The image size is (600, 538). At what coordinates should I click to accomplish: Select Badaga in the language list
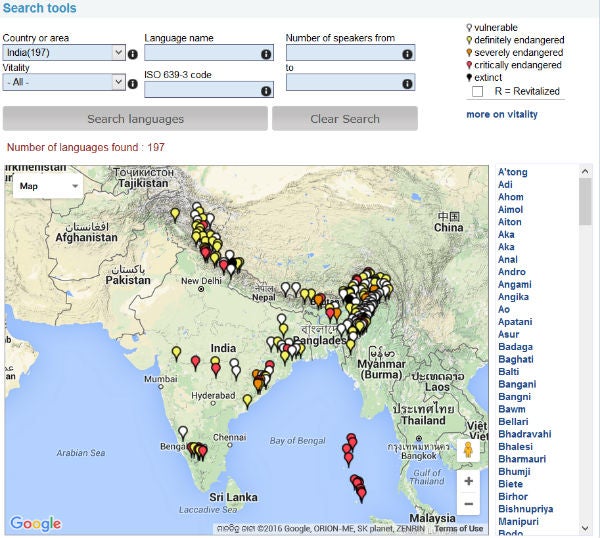pos(515,347)
